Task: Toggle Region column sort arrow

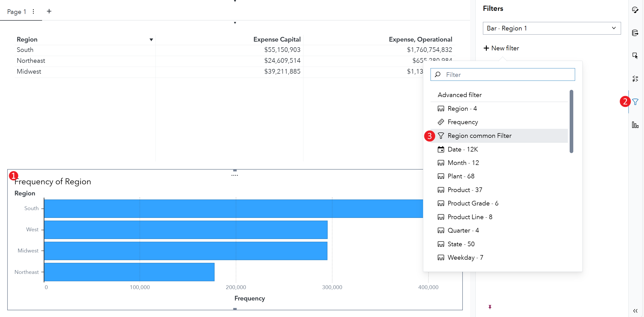Action: pyautogui.click(x=151, y=39)
